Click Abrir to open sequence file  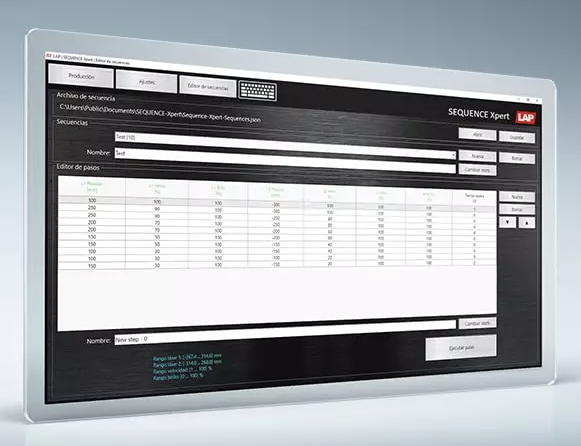tap(477, 134)
